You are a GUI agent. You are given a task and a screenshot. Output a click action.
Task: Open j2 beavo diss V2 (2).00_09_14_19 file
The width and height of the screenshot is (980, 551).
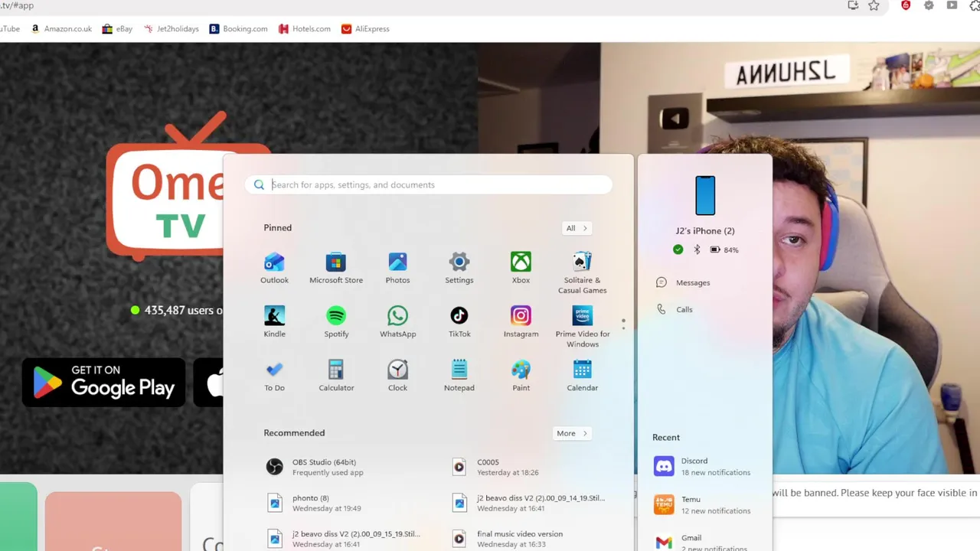pos(528,503)
